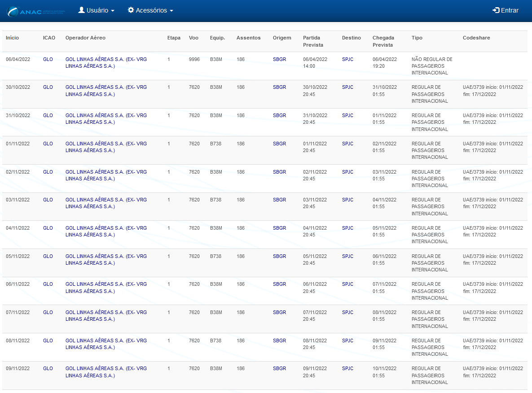Click the ANAC logo
Image resolution: width=532 pixels, height=393 pixels.
pyautogui.click(x=36, y=11)
